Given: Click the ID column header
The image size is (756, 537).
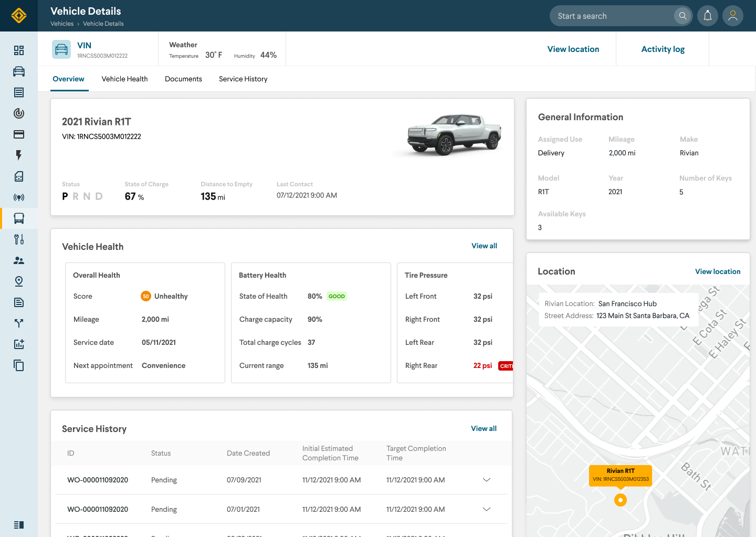Looking at the screenshot, I should point(71,453).
